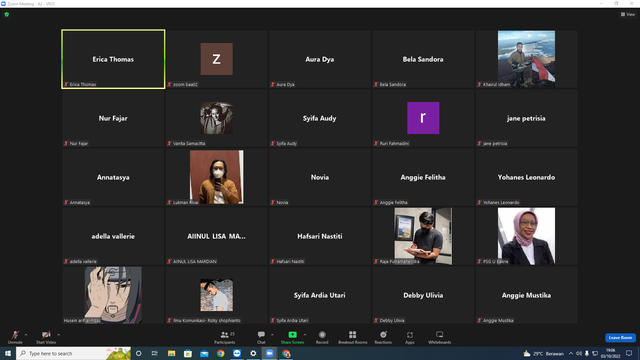Select Lukman Rivai's mirror selfie tile

coord(216,177)
